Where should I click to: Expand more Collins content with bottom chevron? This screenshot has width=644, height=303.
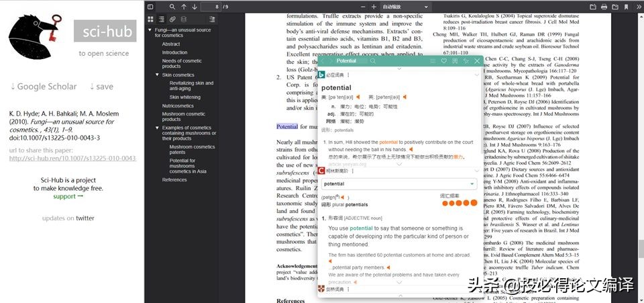pyautogui.click(x=399, y=283)
